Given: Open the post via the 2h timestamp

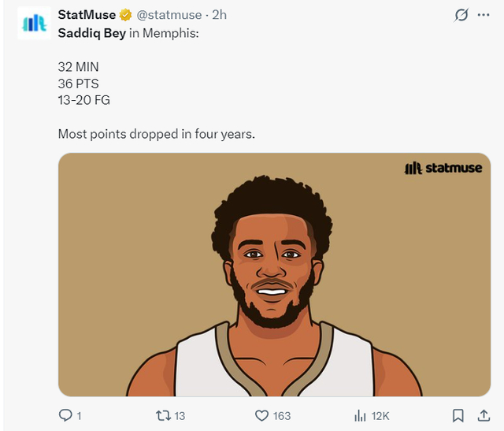Looking at the screenshot, I should click(x=220, y=15).
